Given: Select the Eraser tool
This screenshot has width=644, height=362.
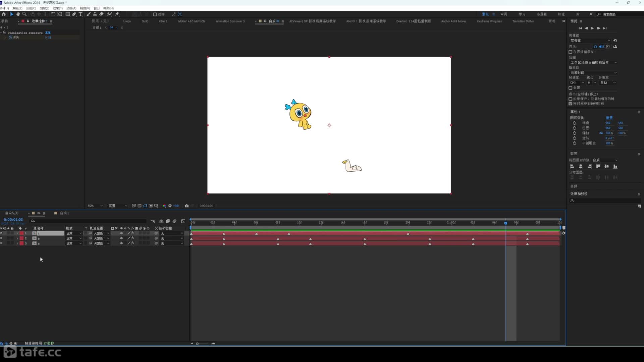Looking at the screenshot, I should (x=101, y=14).
